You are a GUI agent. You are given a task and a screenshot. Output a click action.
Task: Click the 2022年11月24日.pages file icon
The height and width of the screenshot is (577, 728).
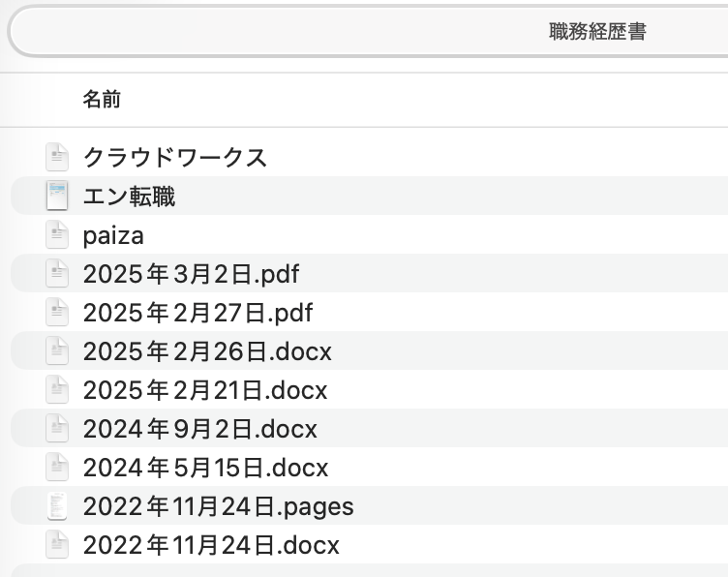[58, 505]
